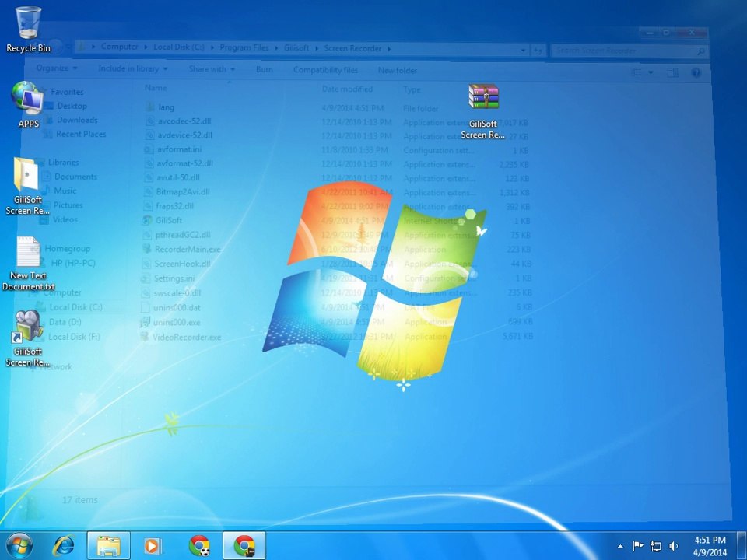Click Compatibility files in Explorer toolbar
This screenshot has width=747, height=560.
(325, 70)
